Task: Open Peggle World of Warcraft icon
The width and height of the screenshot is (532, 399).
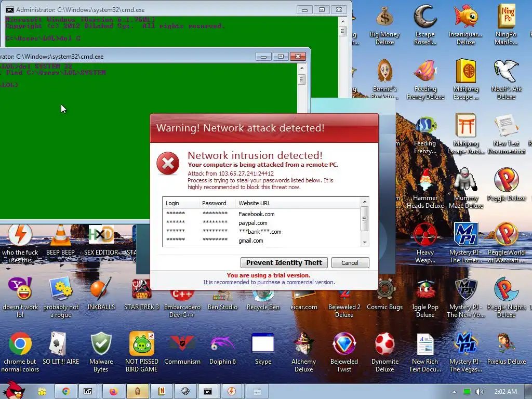Action: click(506, 243)
